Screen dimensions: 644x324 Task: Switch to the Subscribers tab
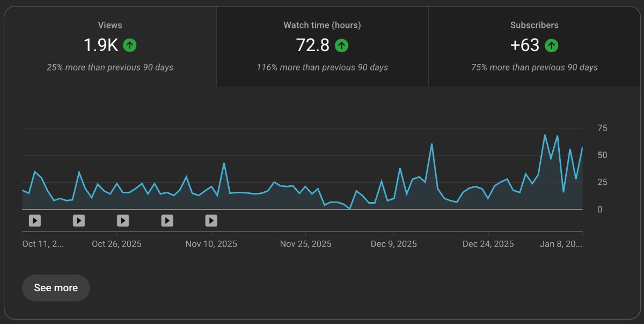click(535, 46)
